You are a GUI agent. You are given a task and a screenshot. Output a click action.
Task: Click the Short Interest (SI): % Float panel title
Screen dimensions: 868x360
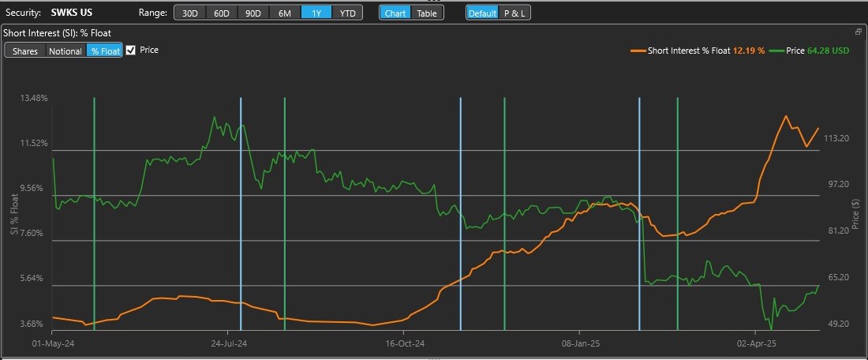57,33
